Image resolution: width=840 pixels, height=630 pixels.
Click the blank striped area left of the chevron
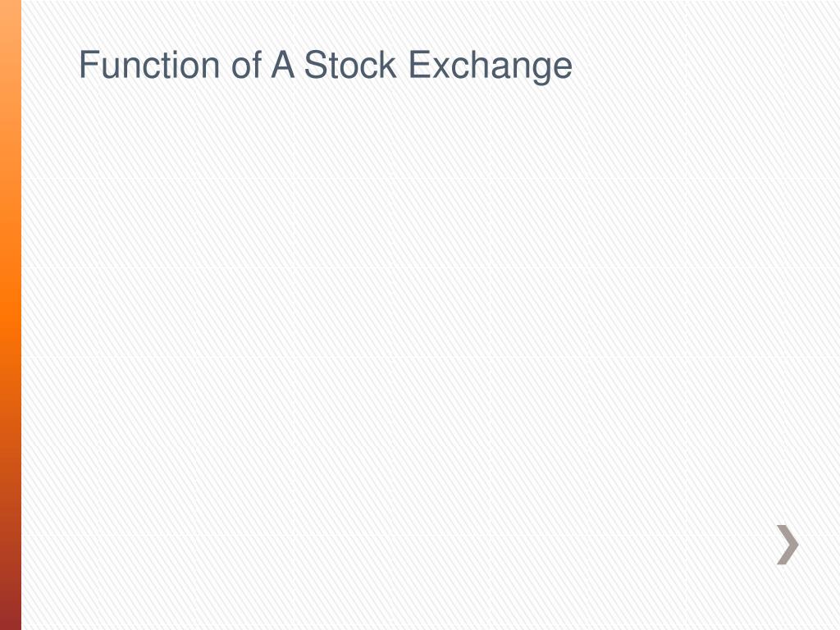[643, 545]
